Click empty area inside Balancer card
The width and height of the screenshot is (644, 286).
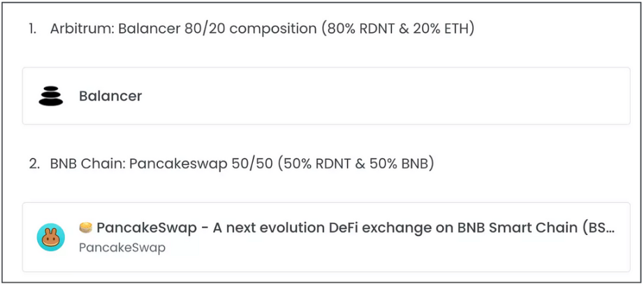(x=386, y=96)
